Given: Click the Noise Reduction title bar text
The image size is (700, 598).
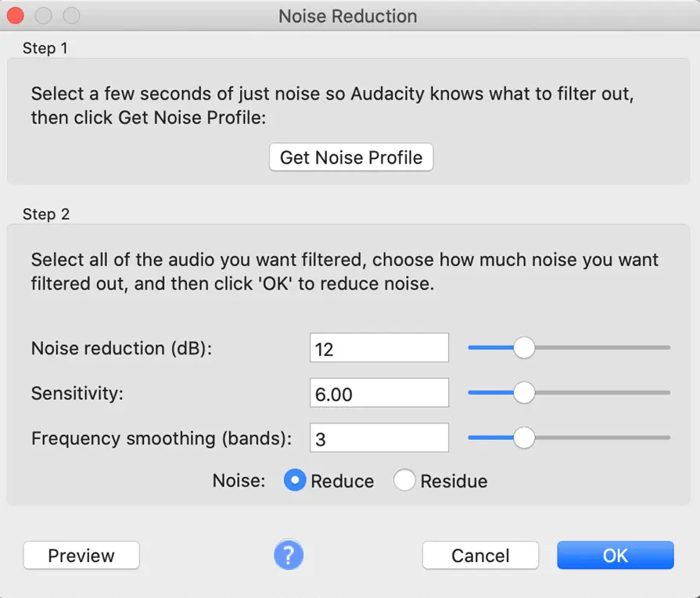Looking at the screenshot, I should (348, 16).
